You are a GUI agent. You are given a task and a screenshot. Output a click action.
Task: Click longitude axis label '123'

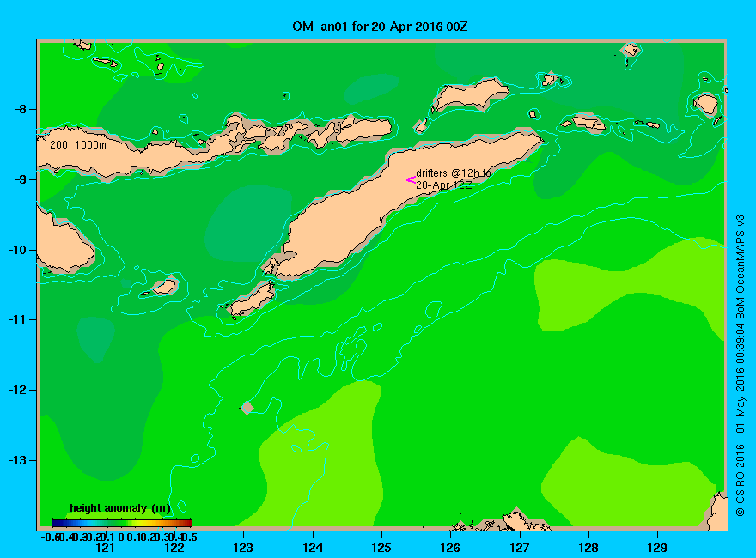[x=243, y=548]
